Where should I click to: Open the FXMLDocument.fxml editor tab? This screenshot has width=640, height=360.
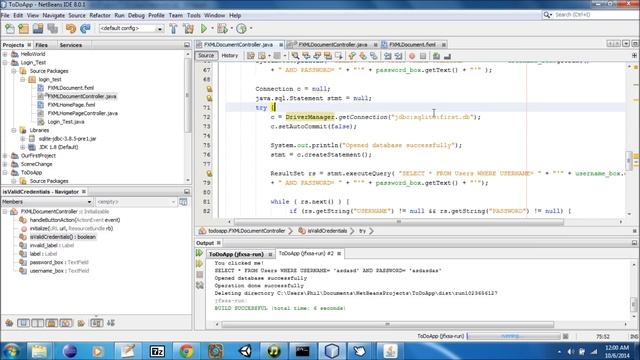point(412,44)
